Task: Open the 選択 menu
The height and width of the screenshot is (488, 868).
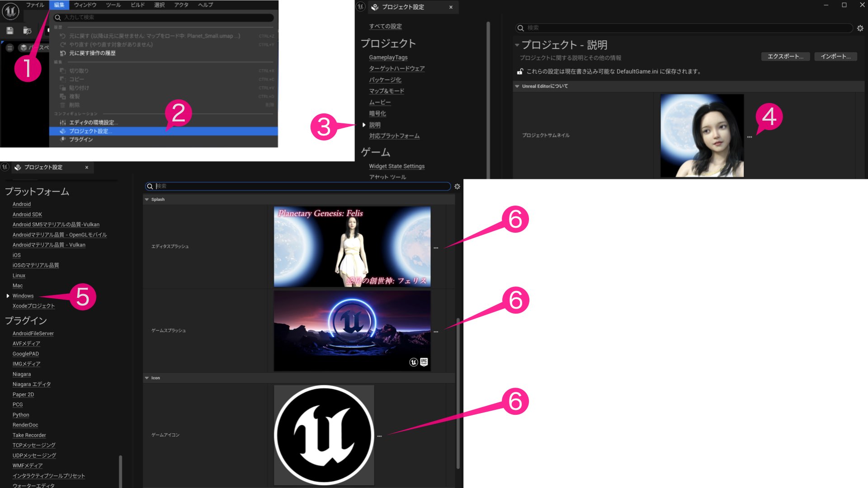Action: click(160, 5)
